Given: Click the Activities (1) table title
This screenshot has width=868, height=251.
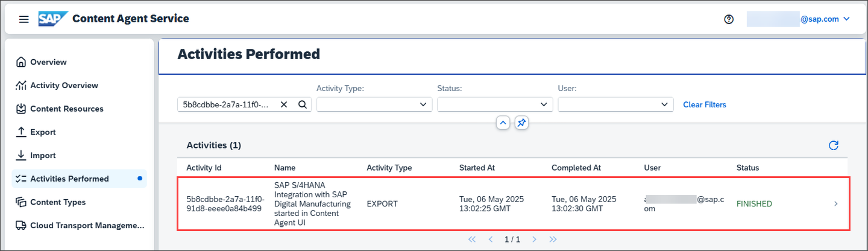Looking at the screenshot, I should click(213, 145).
